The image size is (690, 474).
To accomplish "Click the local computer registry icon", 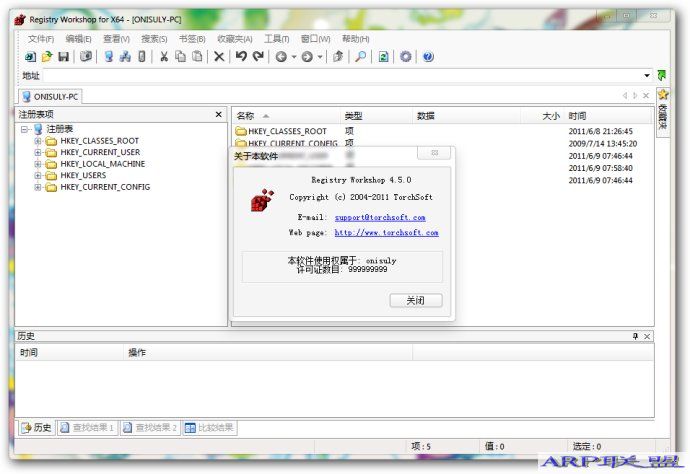I will [x=109, y=56].
